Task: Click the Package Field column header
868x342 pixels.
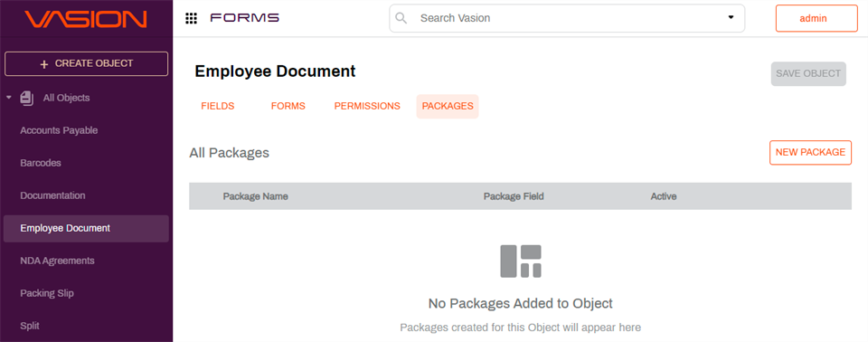Action: click(514, 196)
